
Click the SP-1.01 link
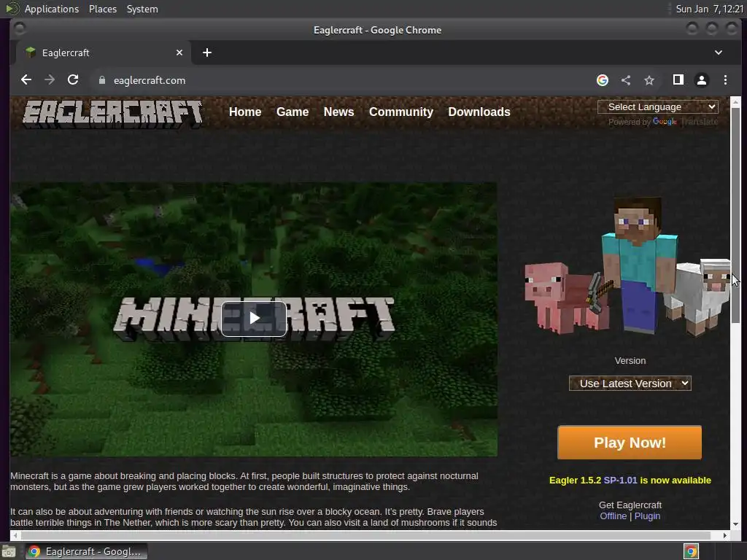(x=620, y=481)
